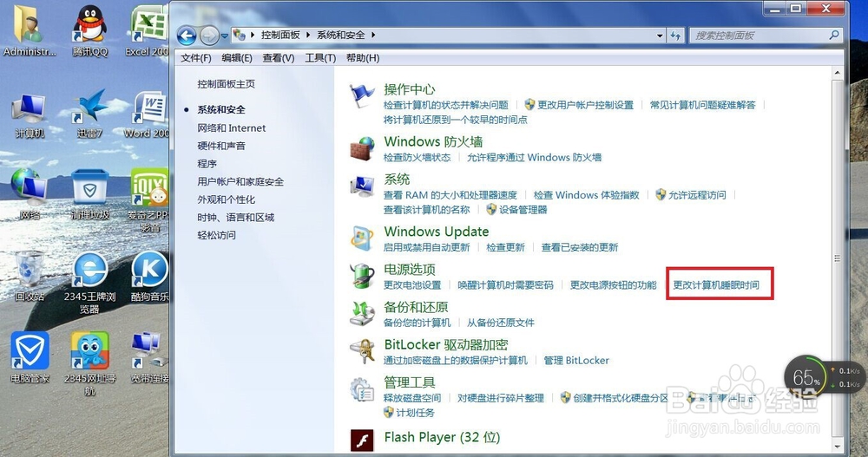The image size is (868, 457).
Task: Select 网络和 Internet in sidebar
Action: pyautogui.click(x=232, y=127)
